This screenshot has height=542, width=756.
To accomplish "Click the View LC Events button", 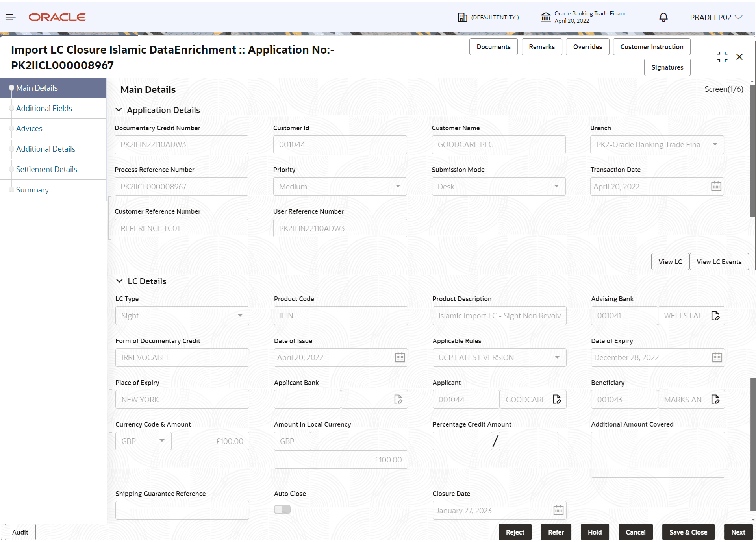I will (x=719, y=261).
